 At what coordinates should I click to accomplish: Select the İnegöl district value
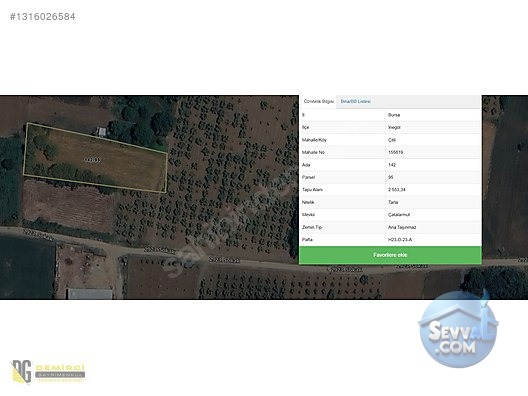394,127
